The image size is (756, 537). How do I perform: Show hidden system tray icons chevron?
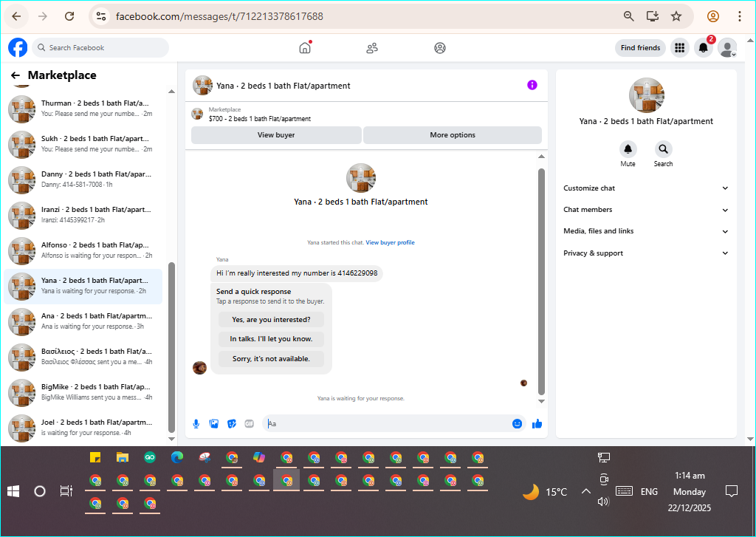click(x=585, y=492)
